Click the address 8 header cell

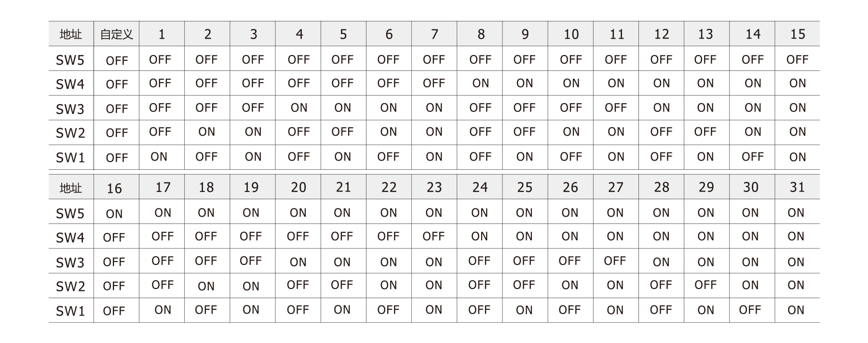[x=481, y=34]
